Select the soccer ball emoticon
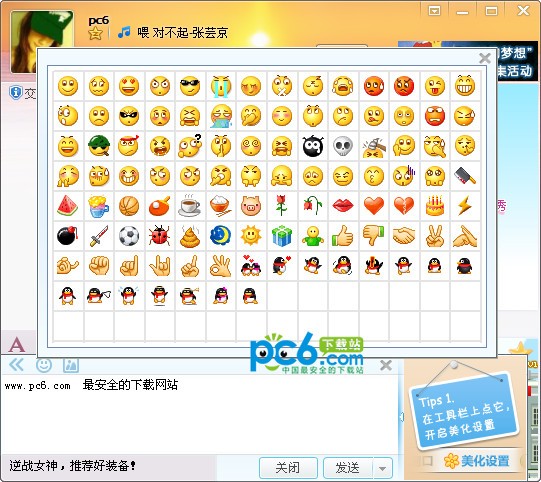 tap(129, 236)
